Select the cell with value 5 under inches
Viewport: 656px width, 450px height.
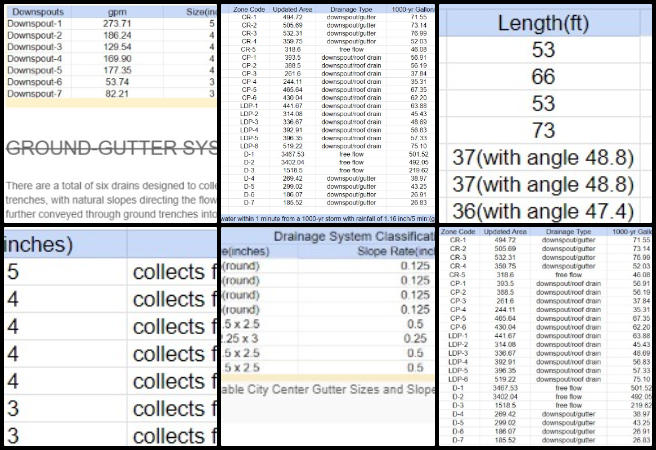click(14, 272)
